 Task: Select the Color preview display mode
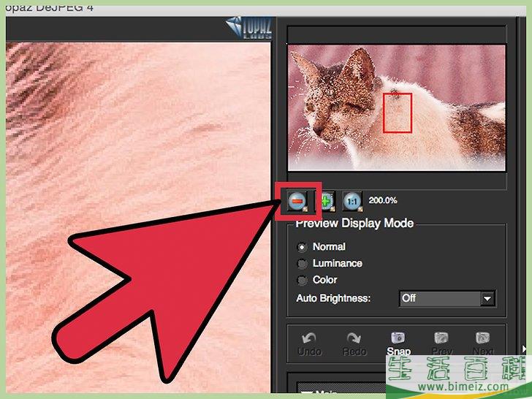302,281
